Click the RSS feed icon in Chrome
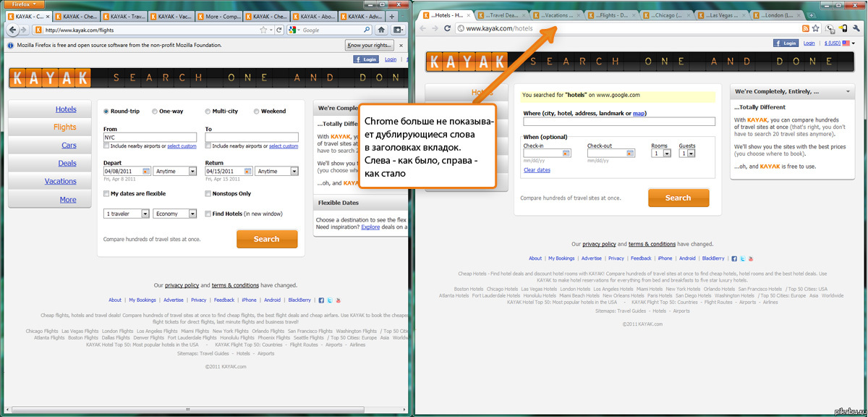 click(x=806, y=28)
